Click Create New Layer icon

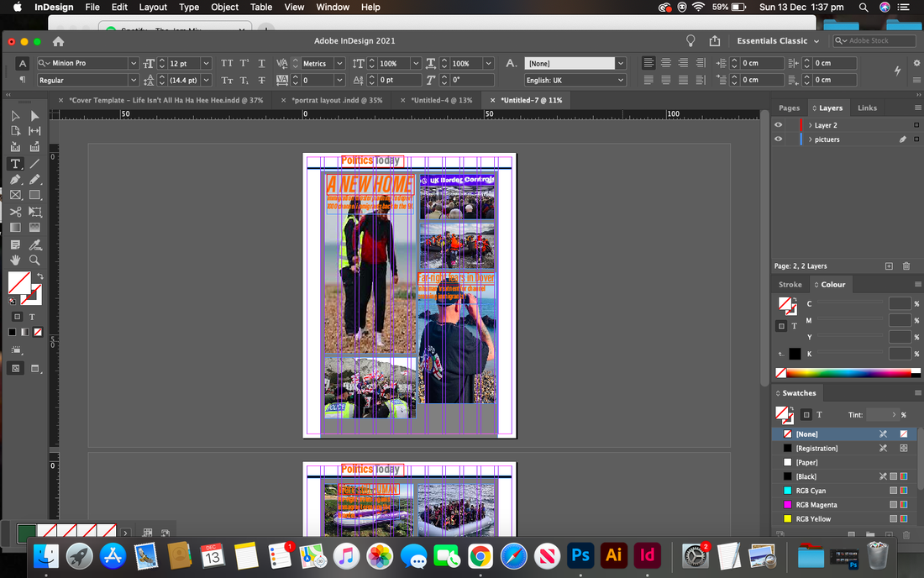(x=889, y=266)
